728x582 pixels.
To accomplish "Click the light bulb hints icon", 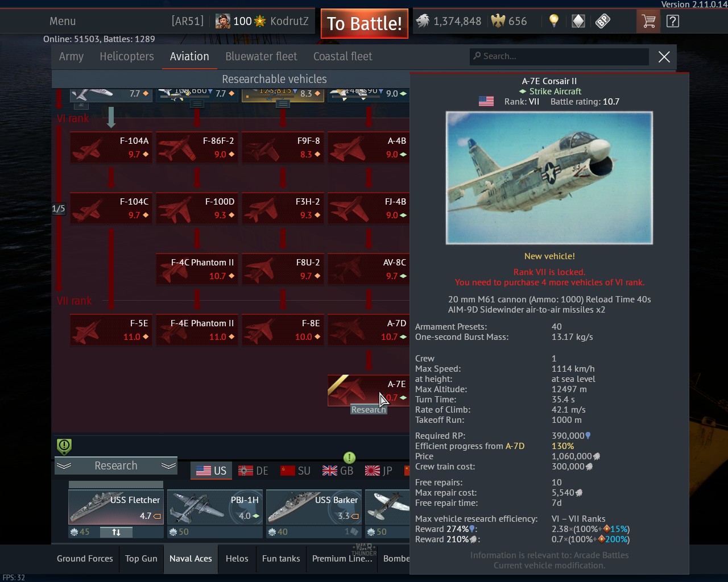I will [x=554, y=22].
